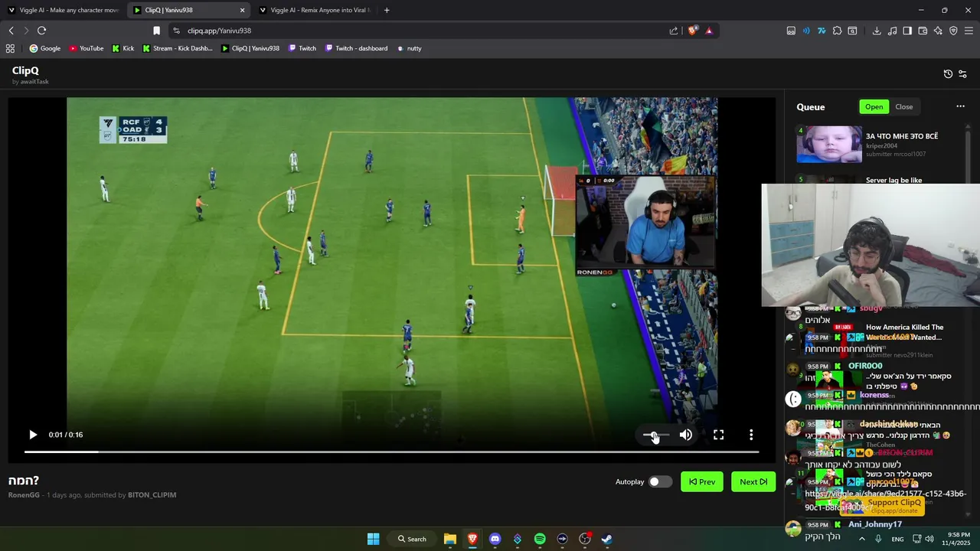Skip to the next clip with Next
The width and height of the screenshot is (980, 551).
[753, 481]
